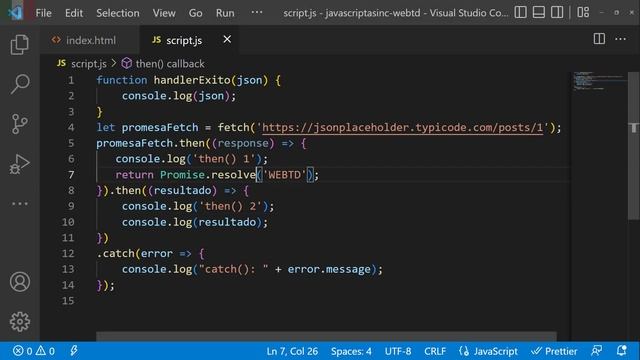640x360 pixels.
Task: Click script.js in the breadcrumb
Action: (x=89, y=64)
